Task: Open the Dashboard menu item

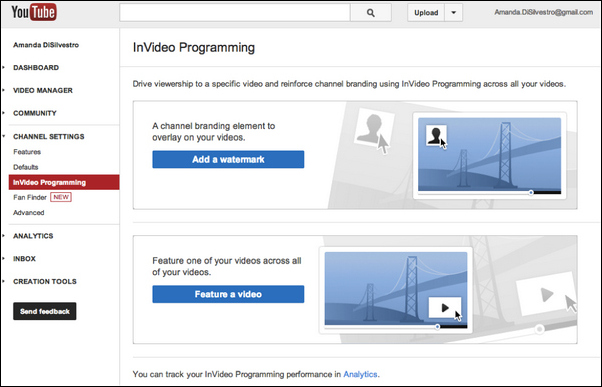Action: click(36, 68)
